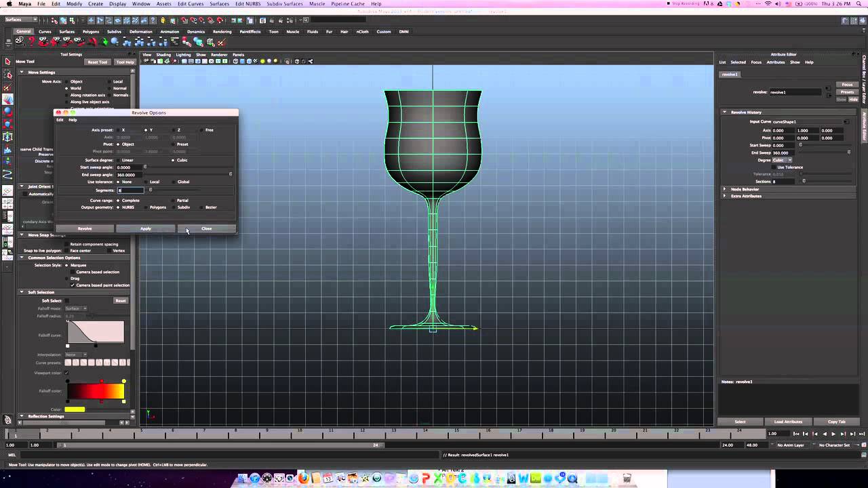Set axis preset to X in Revolve Options
The height and width of the screenshot is (488, 868).
pyautogui.click(x=118, y=130)
